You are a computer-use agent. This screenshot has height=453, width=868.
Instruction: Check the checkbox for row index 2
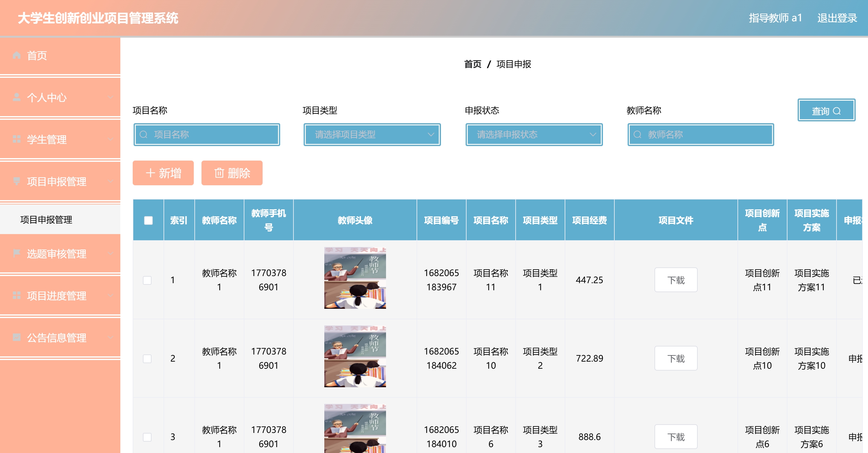[x=147, y=359]
